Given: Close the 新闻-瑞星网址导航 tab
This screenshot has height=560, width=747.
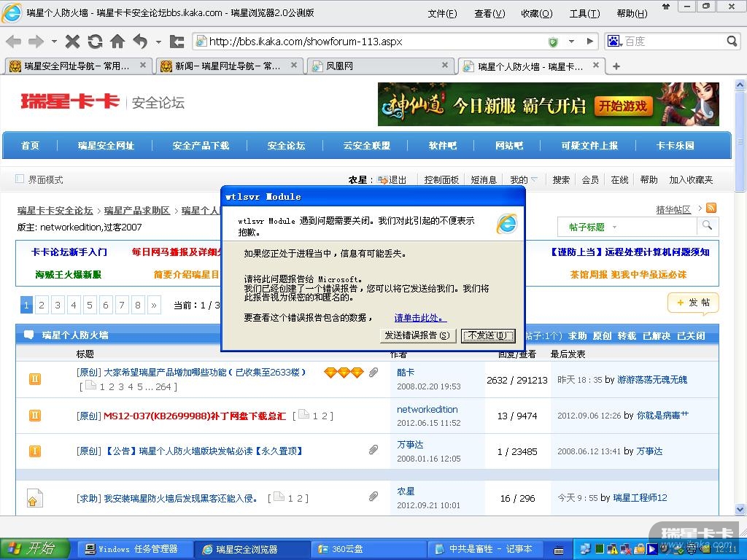Looking at the screenshot, I should [x=294, y=65].
